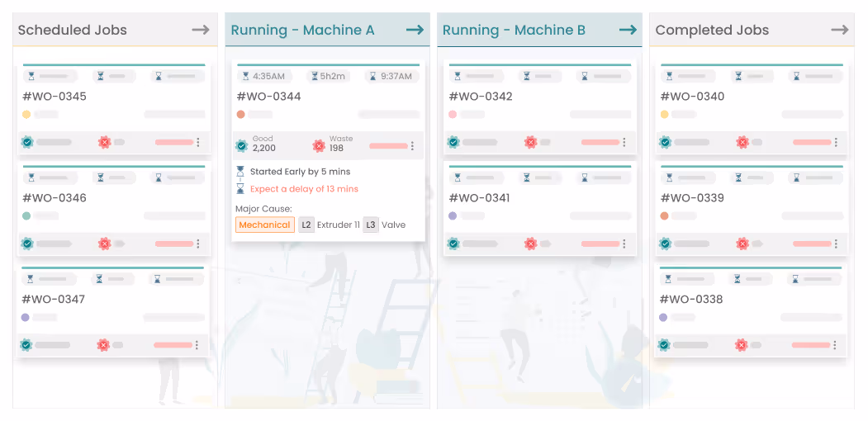Click the red waste badge icon on #WO-0346
This screenshot has height=421, width=868.
pyautogui.click(x=105, y=244)
